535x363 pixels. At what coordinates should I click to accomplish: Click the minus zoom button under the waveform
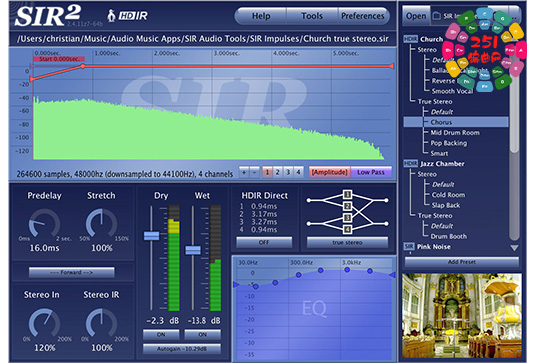[x=255, y=172]
